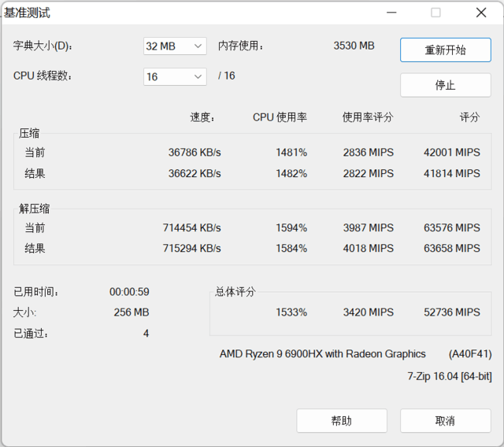The width and height of the screenshot is (504, 447).
Task: Click the 解压缩 group heading
Action: coord(35,209)
